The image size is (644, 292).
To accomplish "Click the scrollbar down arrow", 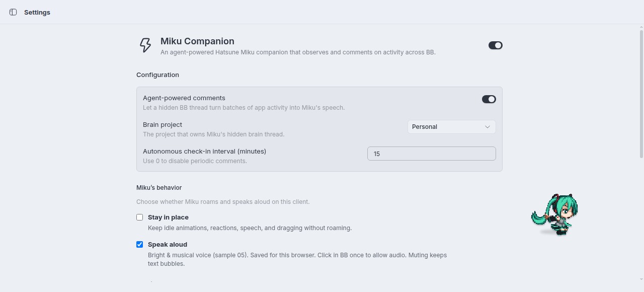I will click(641, 279).
